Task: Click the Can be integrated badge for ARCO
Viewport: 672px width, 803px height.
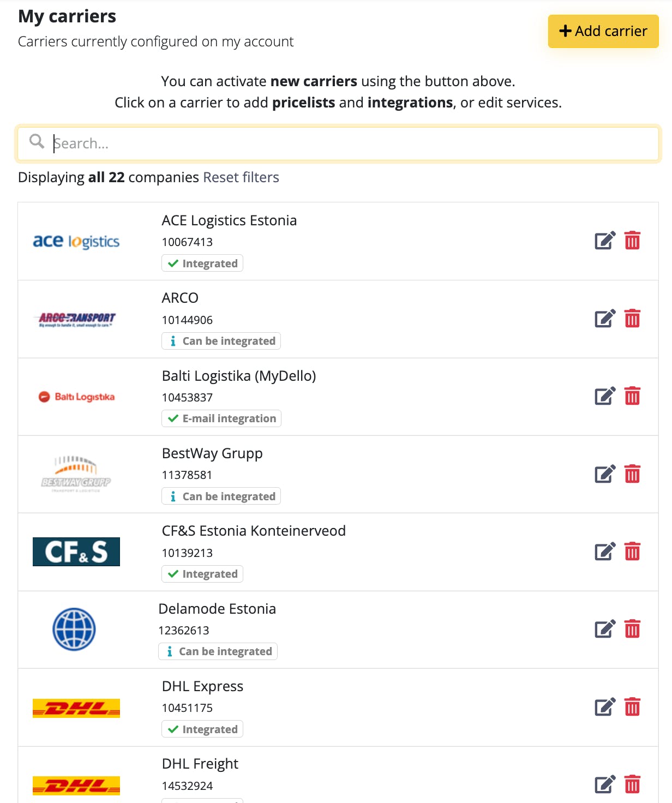Action: [221, 341]
